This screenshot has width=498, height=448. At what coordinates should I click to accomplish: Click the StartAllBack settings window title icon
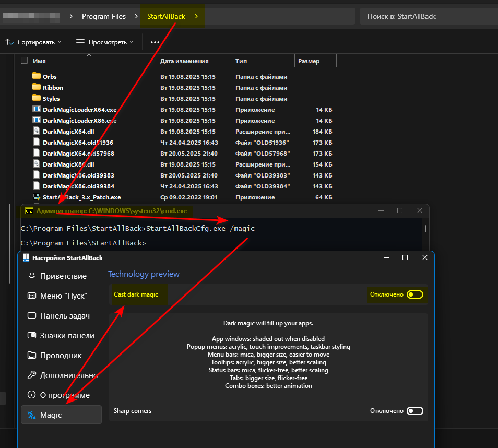coord(26,258)
